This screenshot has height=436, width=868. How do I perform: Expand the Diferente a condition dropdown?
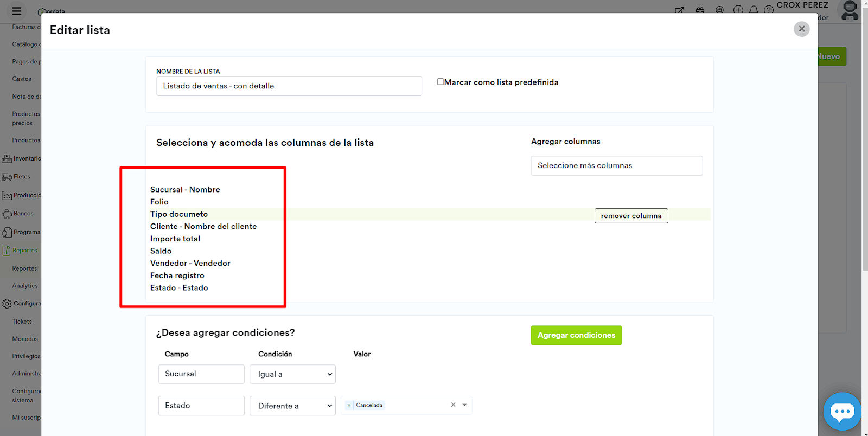point(292,406)
